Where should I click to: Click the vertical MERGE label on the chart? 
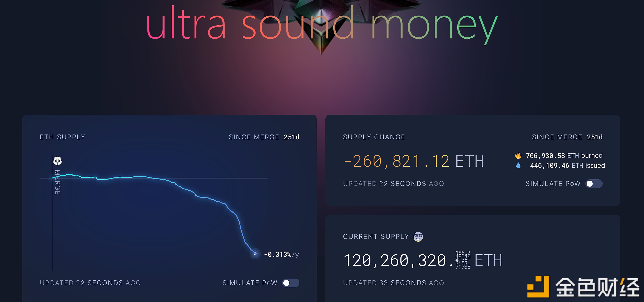click(x=57, y=182)
